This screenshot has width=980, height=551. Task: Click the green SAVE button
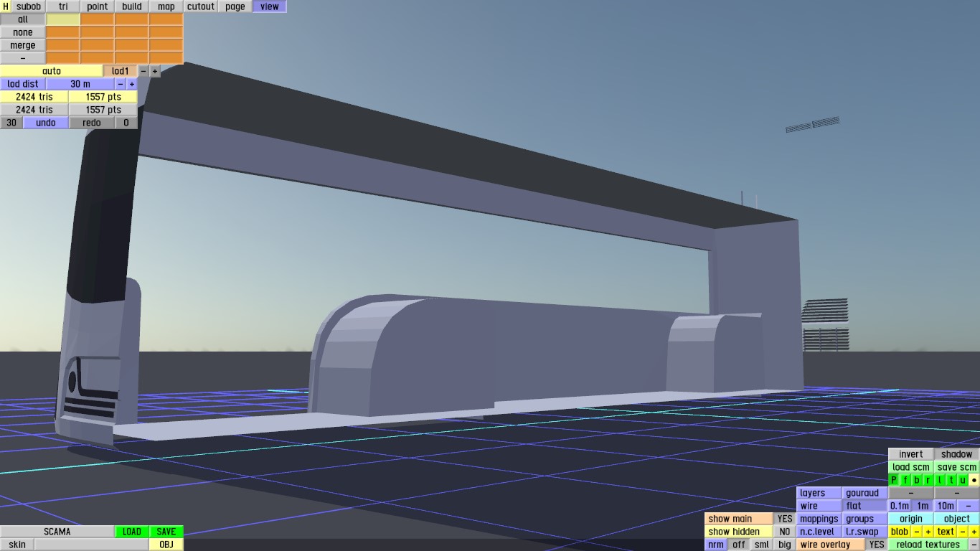coord(166,532)
